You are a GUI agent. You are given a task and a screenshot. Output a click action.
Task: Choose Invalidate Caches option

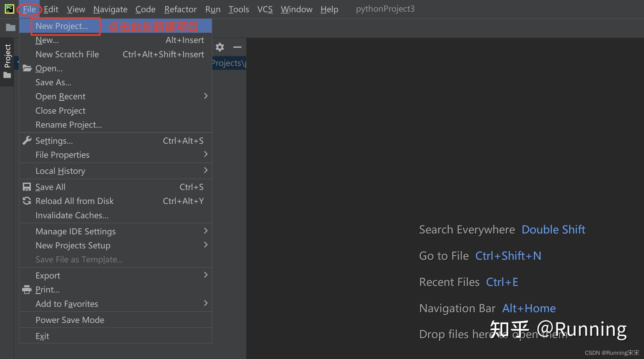tap(72, 215)
